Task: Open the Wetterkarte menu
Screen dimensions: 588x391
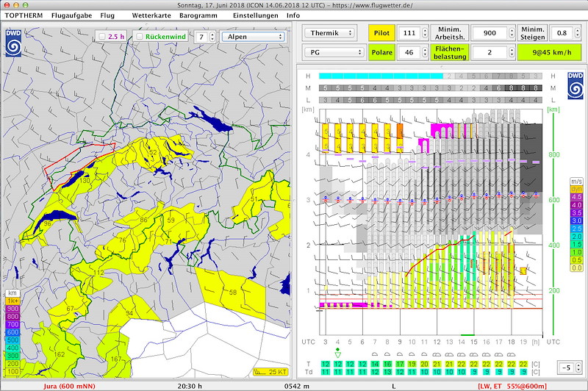Action: (151, 15)
